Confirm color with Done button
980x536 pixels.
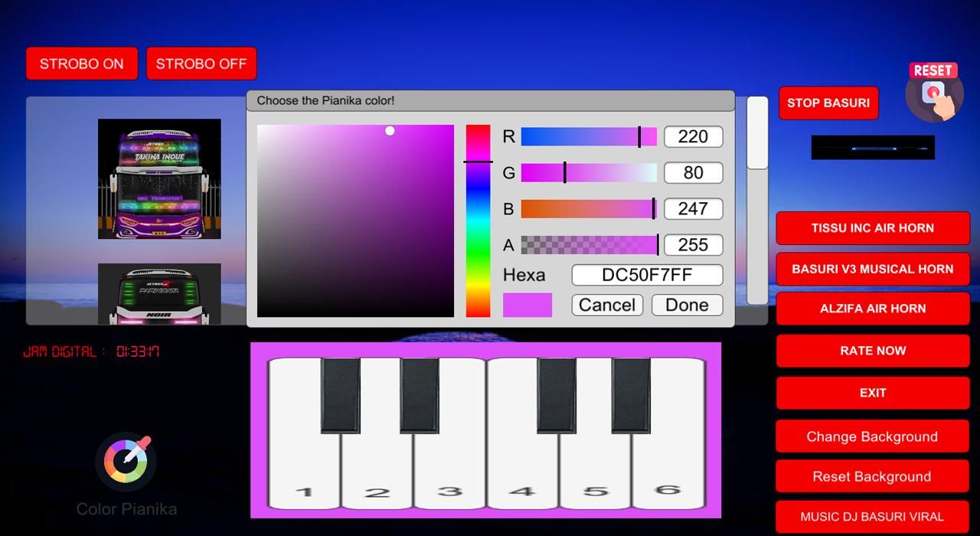tap(687, 305)
